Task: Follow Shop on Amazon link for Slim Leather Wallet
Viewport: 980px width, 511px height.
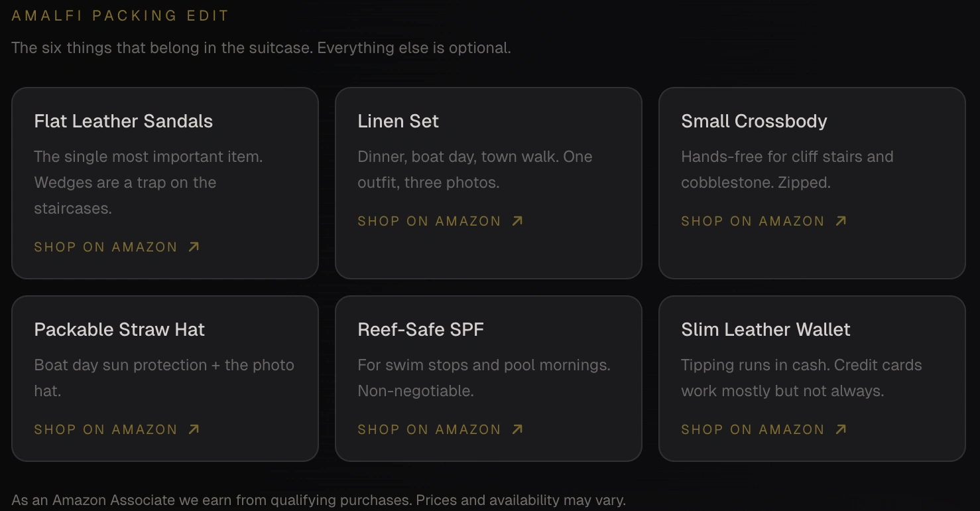Action: [x=753, y=429]
